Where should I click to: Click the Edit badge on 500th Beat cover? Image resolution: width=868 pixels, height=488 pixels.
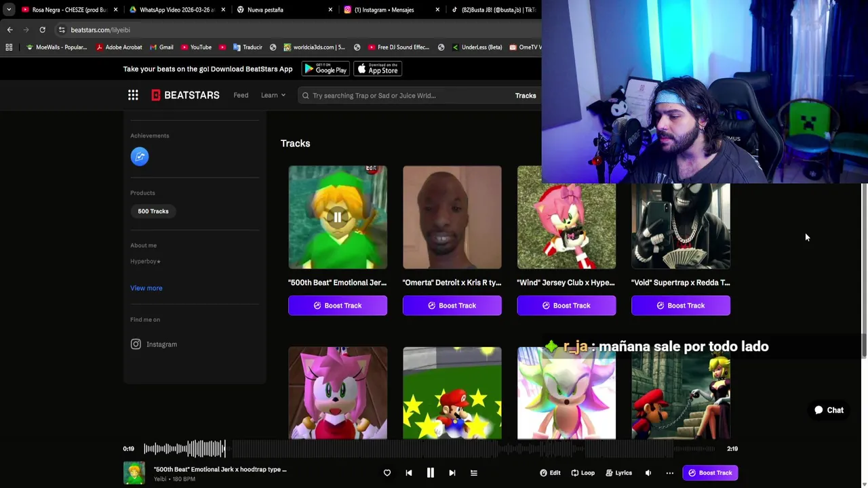(371, 168)
